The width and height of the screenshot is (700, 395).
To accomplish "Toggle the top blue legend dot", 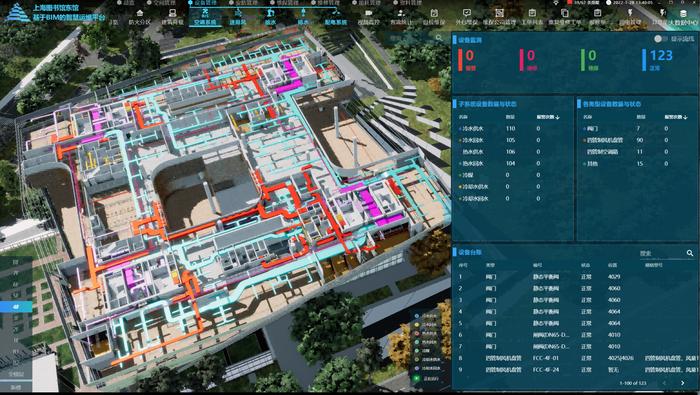I will (x=417, y=316).
